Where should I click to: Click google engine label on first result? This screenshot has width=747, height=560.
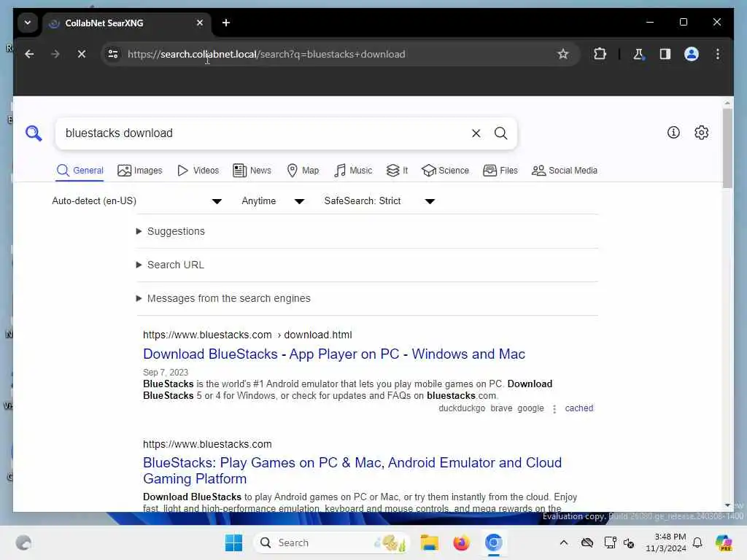[x=530, y=408]
